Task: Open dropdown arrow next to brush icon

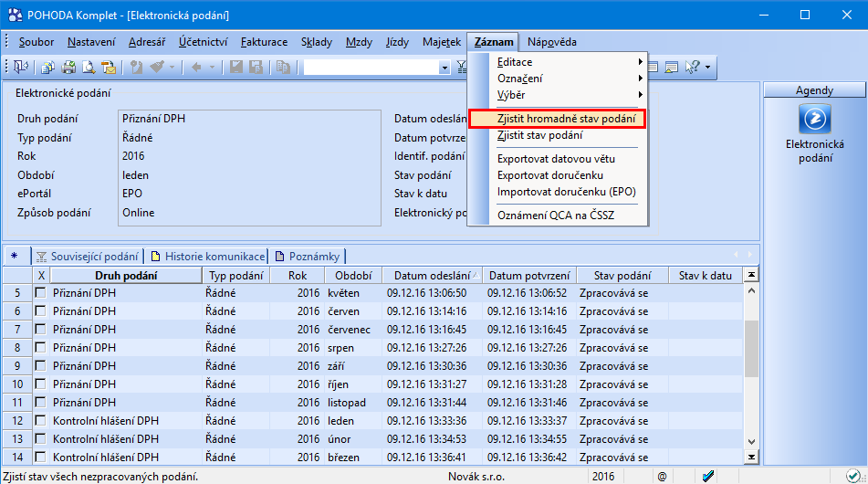Action: coord(172,67)
